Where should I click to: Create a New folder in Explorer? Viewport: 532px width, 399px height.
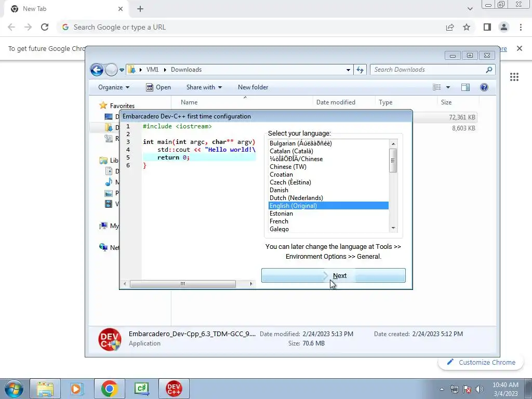[253, 87]
